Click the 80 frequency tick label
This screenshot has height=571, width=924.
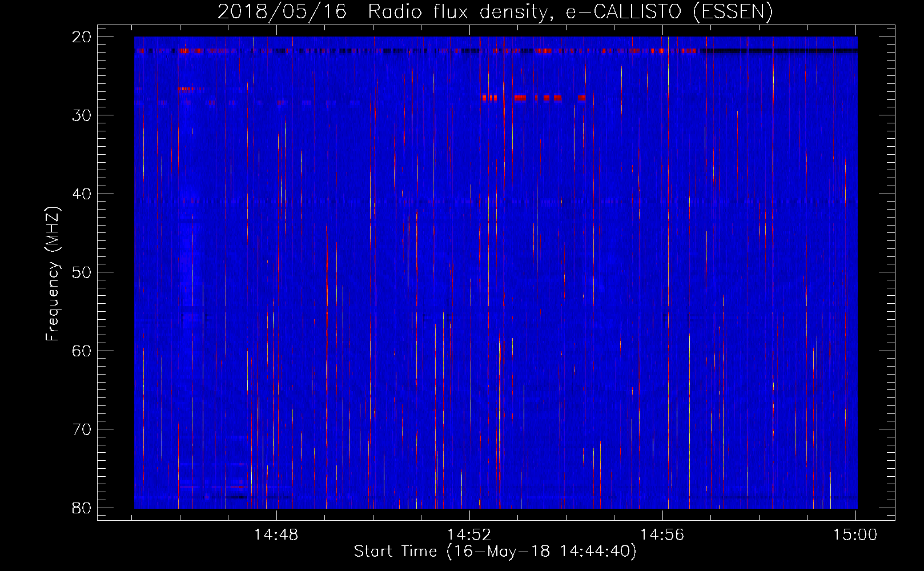[82, 508]
